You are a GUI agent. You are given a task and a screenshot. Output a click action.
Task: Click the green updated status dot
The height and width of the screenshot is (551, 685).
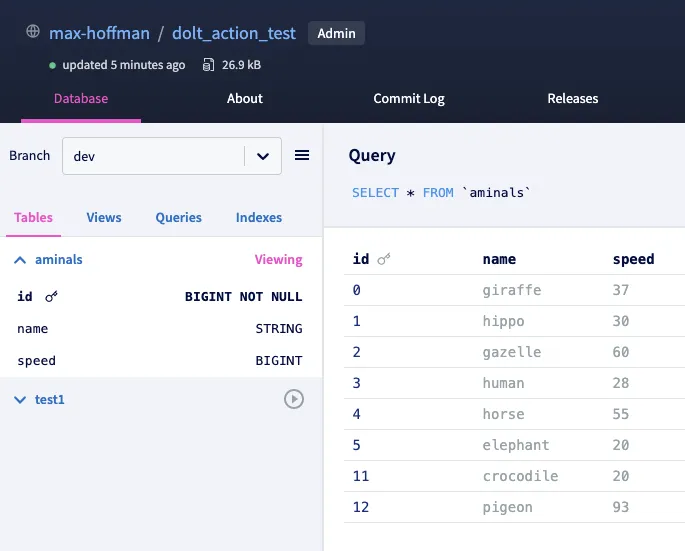tap(53, 65)
